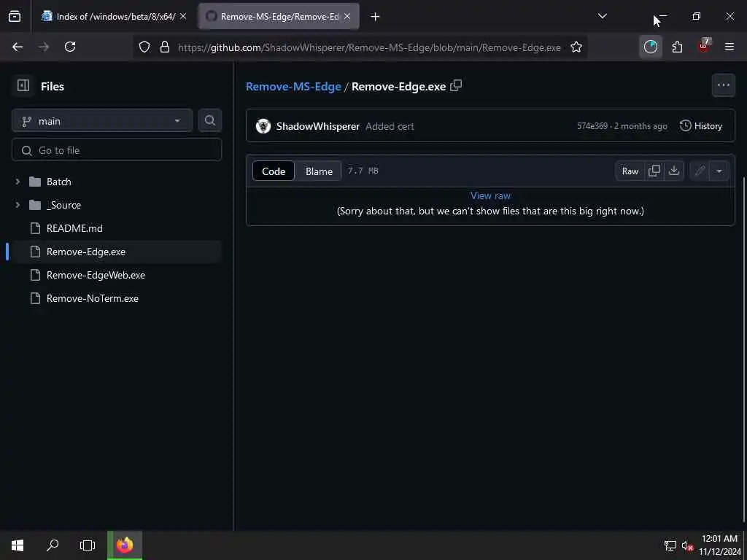Open a new tab with the plus button
The image size is (747, 560).
point(376,17)
